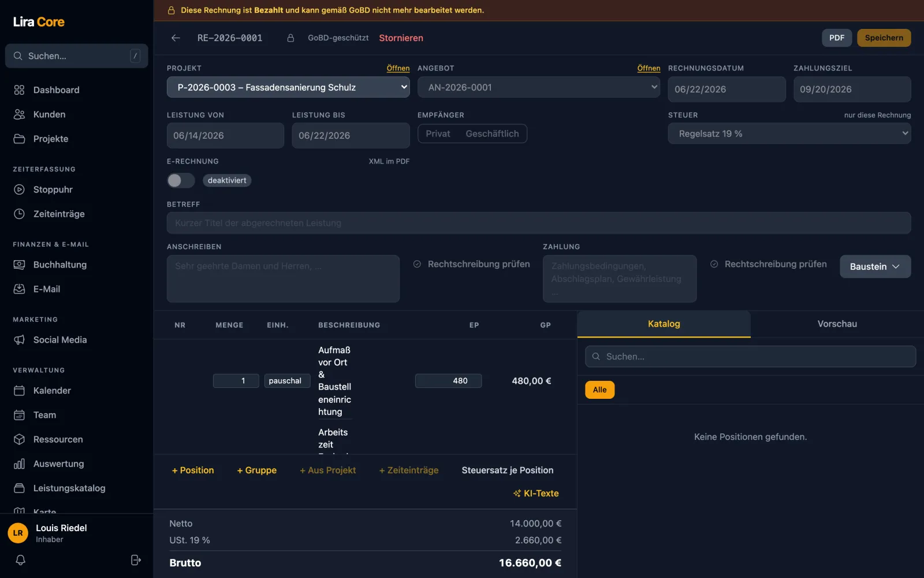Open Leistungskatalog in the sidebar

tap(76, 488)
